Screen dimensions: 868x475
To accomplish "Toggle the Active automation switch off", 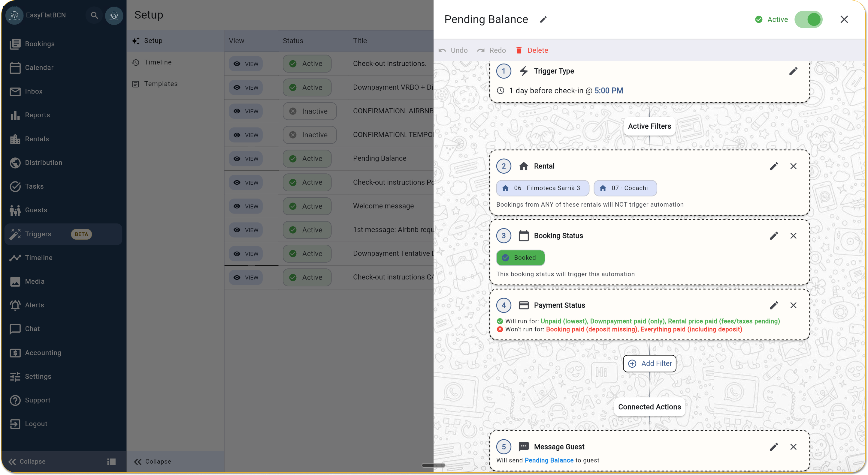I will [808, 19].
